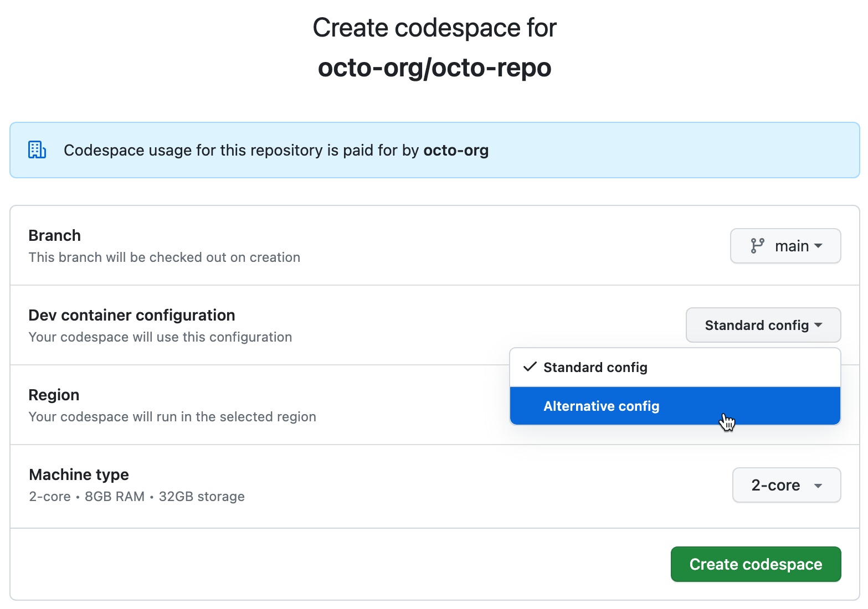Click the Machine type section heading
The height and width of the screenshot is (609, 868).
pos(79,474)
